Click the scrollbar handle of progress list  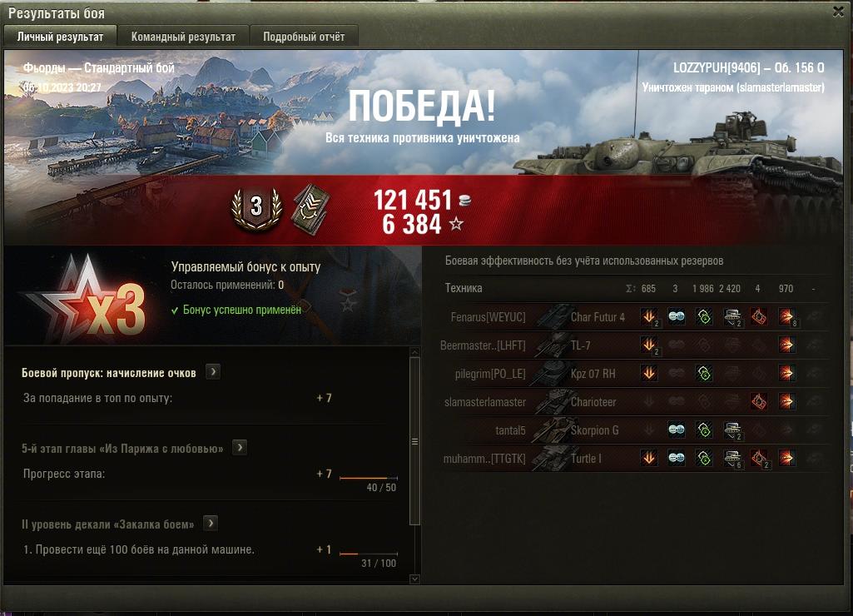[x=414, y=441]
